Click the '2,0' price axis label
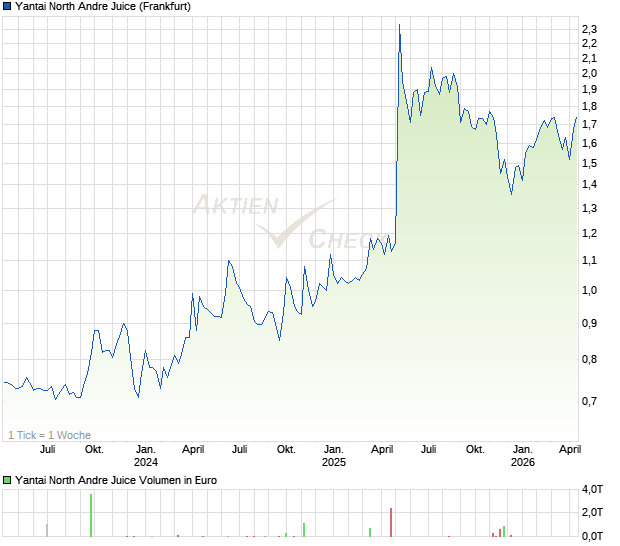620x546 pixels. [589, 74]
